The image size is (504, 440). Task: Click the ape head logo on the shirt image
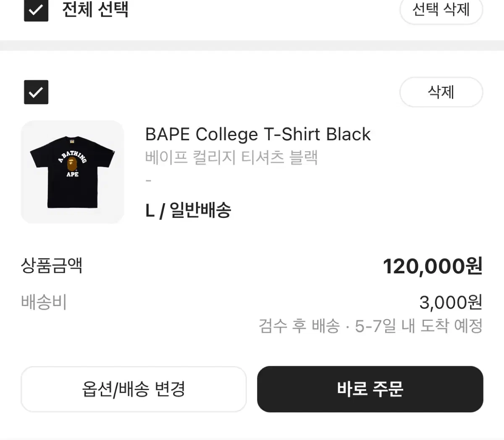point(72,163)
